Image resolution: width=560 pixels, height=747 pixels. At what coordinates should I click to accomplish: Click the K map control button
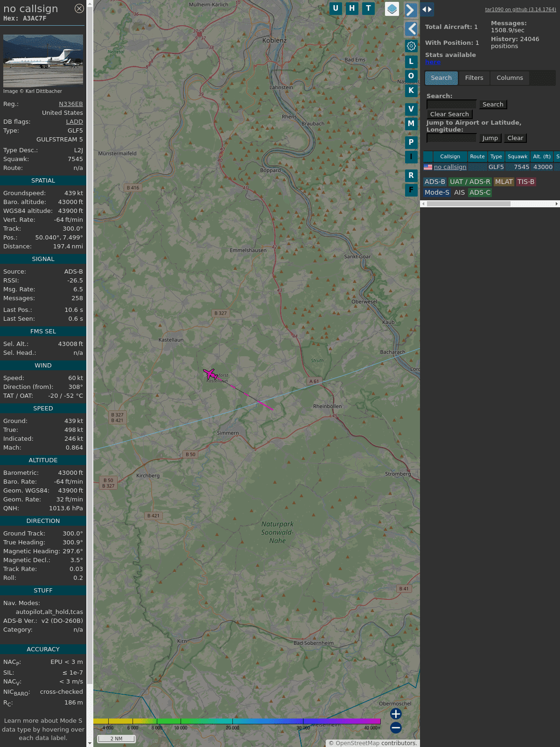(x=411, y=91)
